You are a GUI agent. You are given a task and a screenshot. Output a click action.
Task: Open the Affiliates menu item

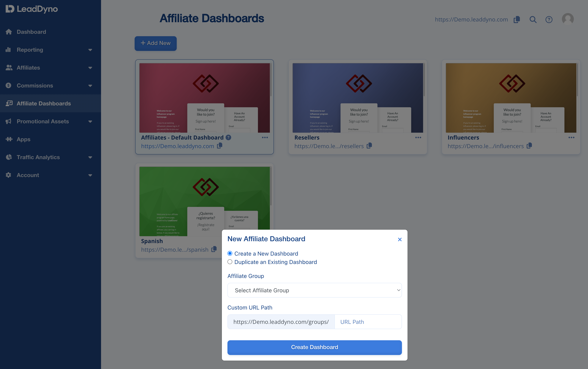(28, 68)
